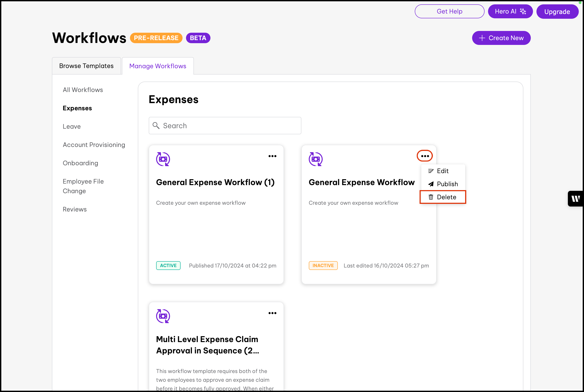This screenshot has height=392, width=584.
Task: Click expense icon on Multi Level Expense card
Action: pyautogui.click(x=163, y=316)
